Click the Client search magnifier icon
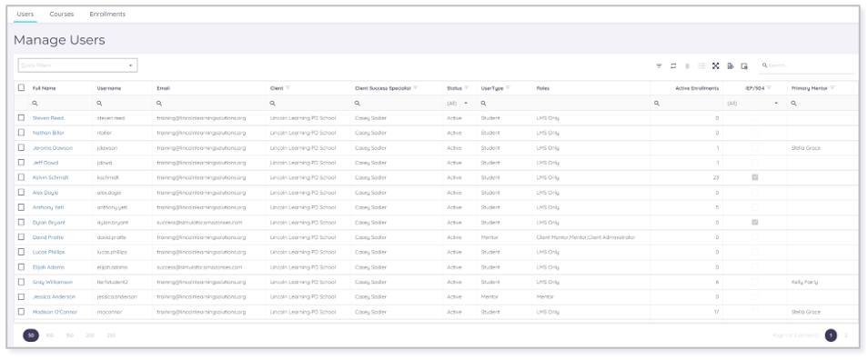 pyautogui.click(x=272, y=104)
